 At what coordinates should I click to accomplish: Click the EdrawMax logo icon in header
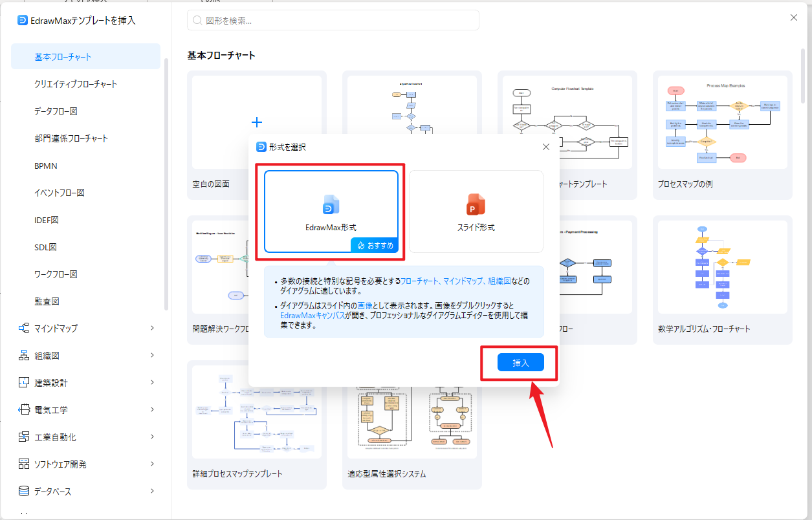pyautogui.click(x=23, y=20)
